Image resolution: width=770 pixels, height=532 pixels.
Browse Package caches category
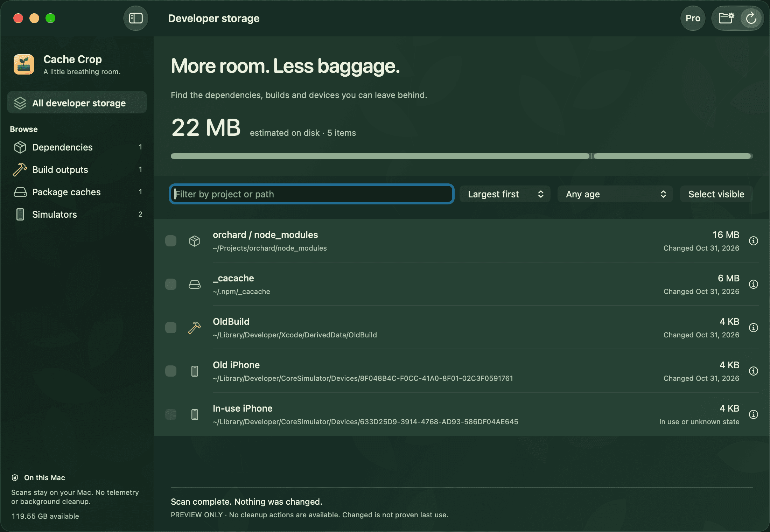pyautogui.click(x=77, y=192)
